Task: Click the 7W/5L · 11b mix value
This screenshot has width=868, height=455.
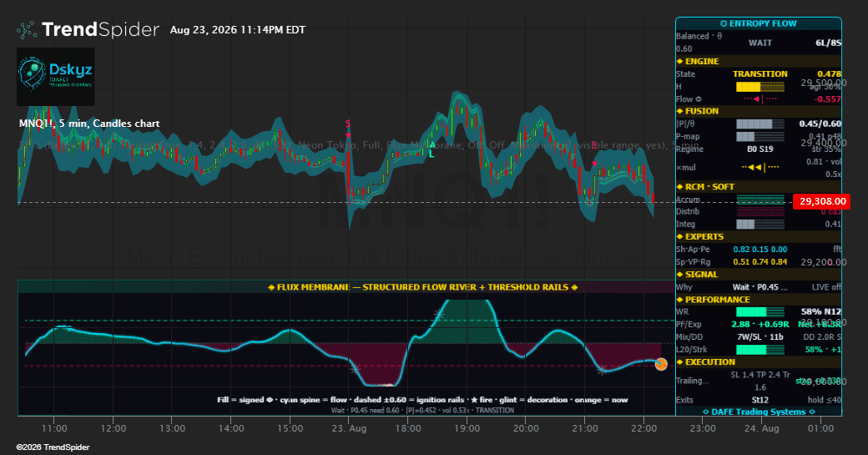Action: click(x=760, y=337)
